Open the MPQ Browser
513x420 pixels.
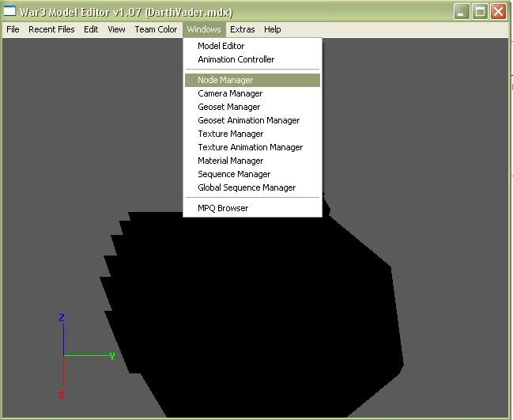[252, 208]
